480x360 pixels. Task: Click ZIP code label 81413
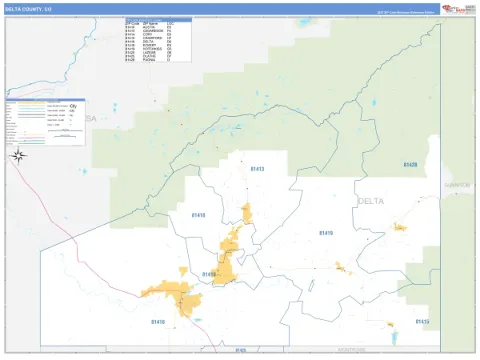[257, 169]
